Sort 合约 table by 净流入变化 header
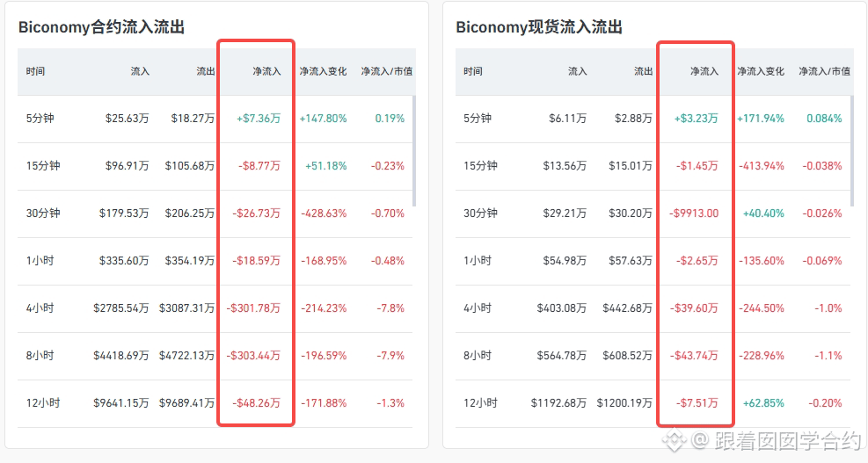 coord(324,71)
